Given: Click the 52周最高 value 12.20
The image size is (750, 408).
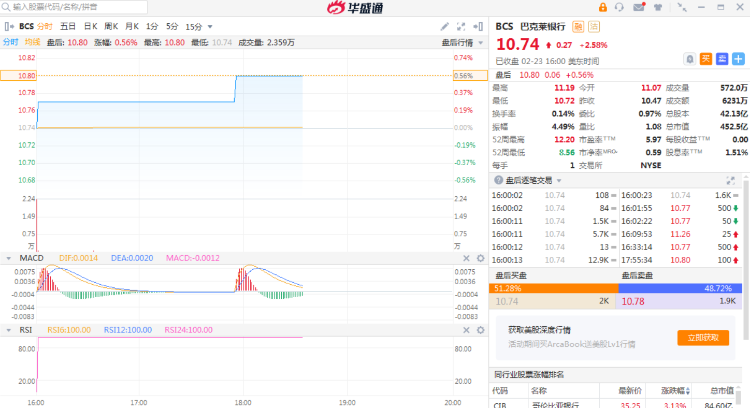Looking at the screenshot, I should [564, 140].
